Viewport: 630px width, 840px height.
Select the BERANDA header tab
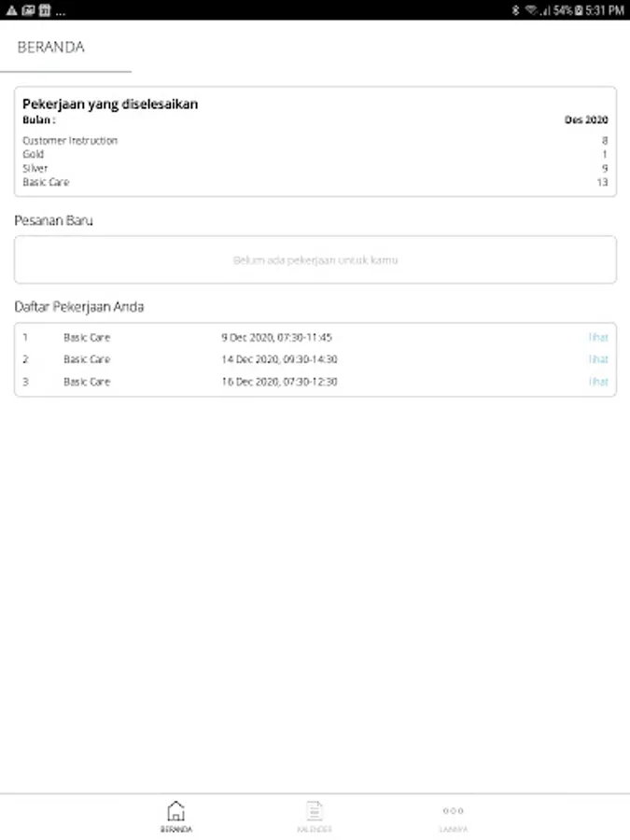pos(51,47)
